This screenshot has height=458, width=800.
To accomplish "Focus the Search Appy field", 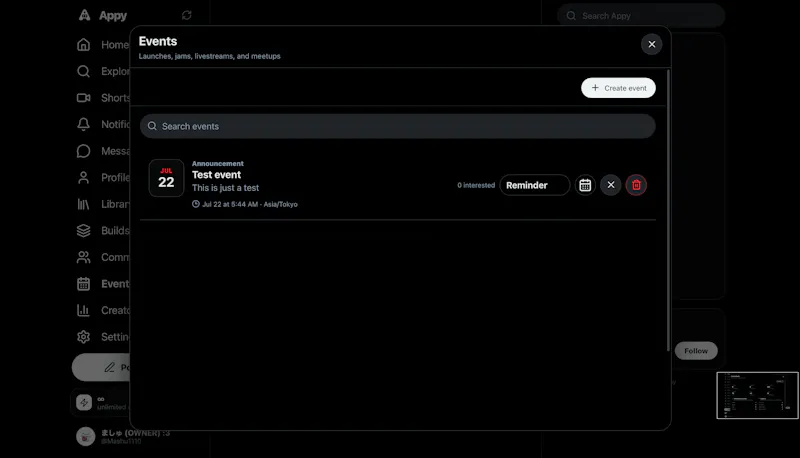I will point(641,16).
